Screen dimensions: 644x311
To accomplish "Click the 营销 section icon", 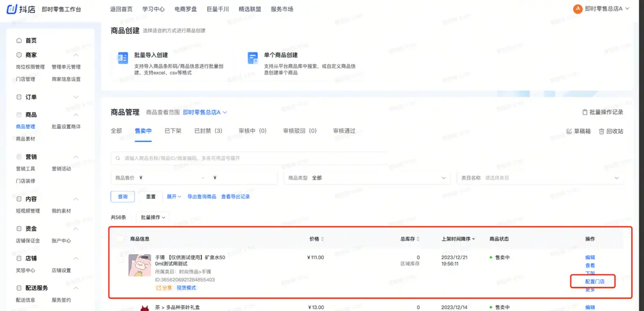I will coord(19,157).
